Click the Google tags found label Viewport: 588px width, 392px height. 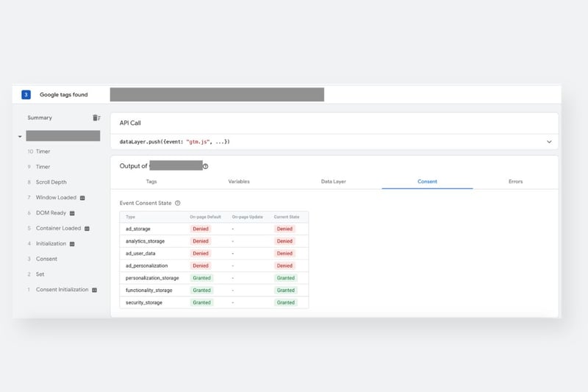pyautogui.click(x=64, y=95)
